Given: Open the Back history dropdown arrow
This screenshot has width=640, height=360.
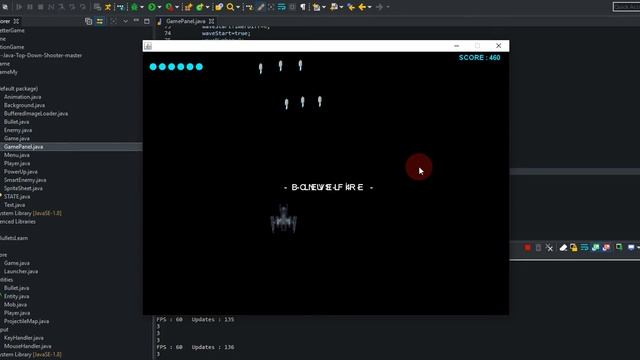Looking at the screenshot, I should pos(369,7).
